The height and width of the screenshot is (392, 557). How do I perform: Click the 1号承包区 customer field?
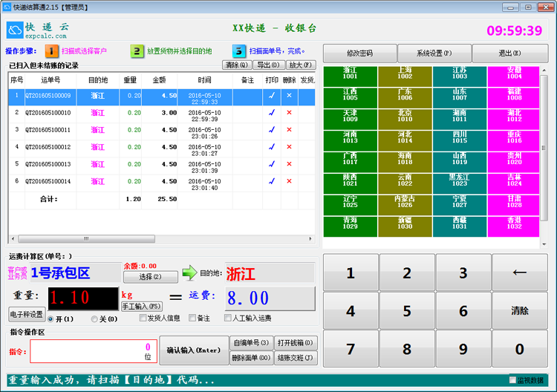[x=76, y=272]
